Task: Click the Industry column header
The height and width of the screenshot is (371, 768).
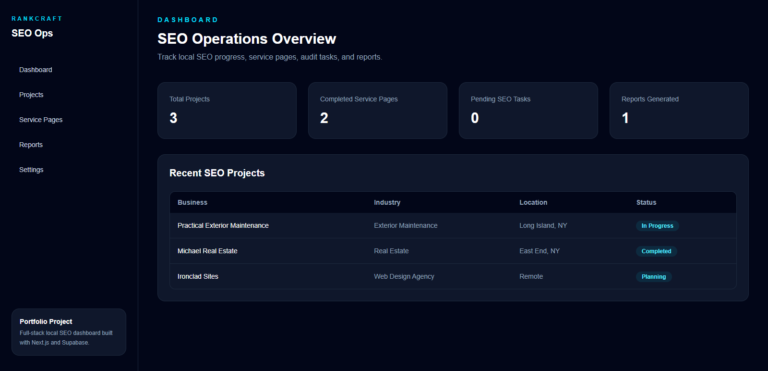Action: [x=387, y=202]
